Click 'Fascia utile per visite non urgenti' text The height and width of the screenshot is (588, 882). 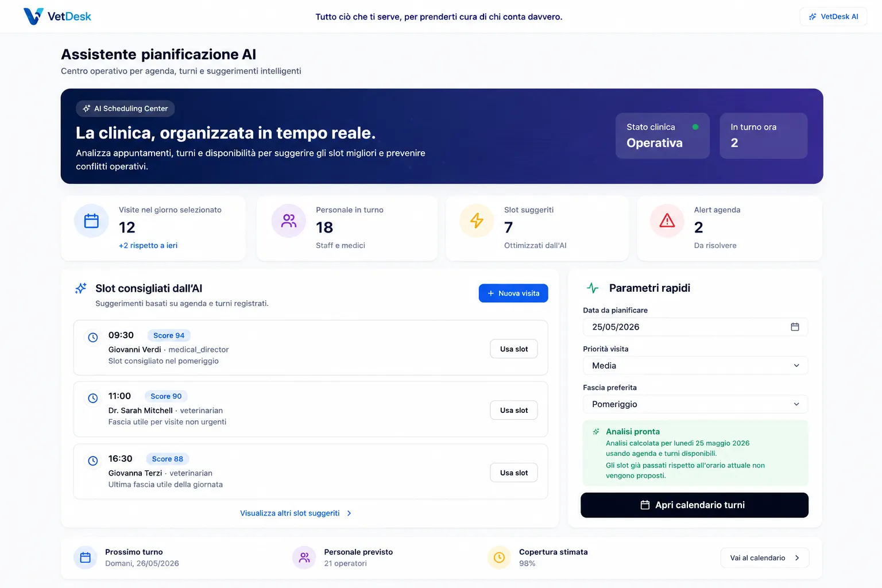pos(167,422)
